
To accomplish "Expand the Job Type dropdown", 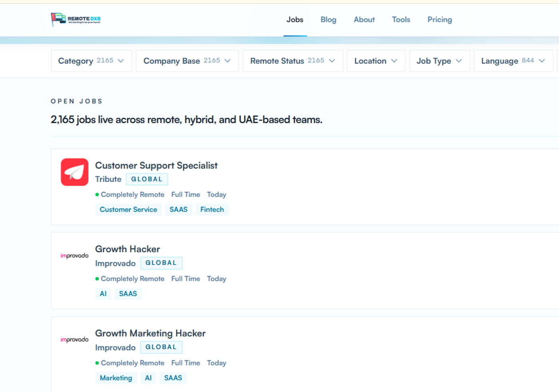I will click(440, 61).
